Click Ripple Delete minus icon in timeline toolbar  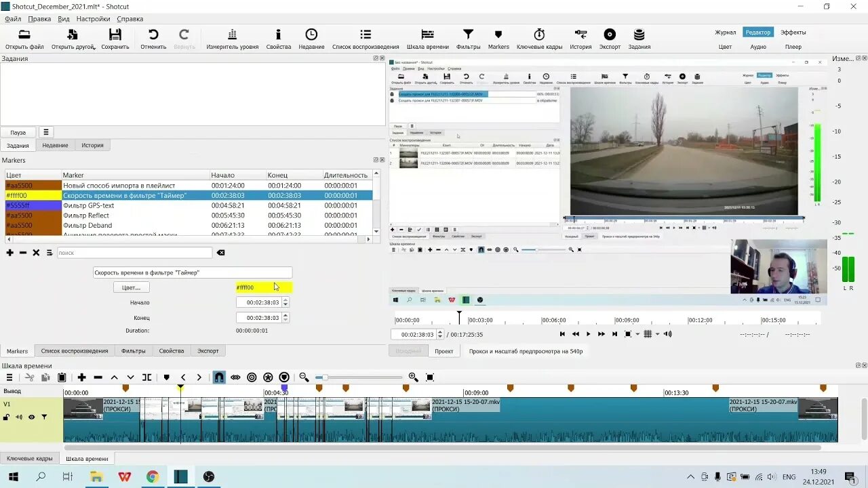tap(98, 378)
